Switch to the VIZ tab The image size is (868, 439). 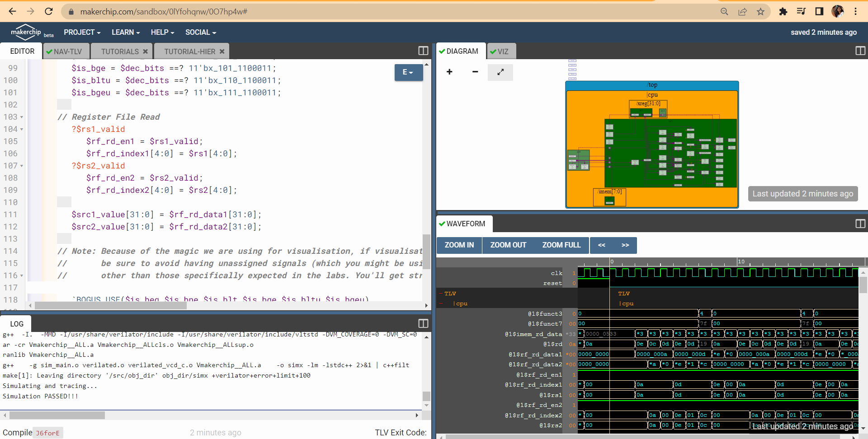[501, 51]
